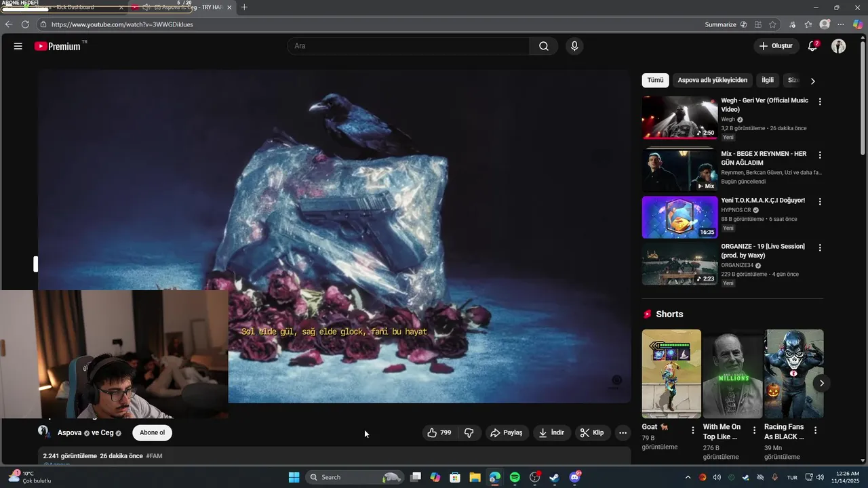Open the browser profile icon
This screenshot has height=488, width=868.
click(x=825, y=24)
